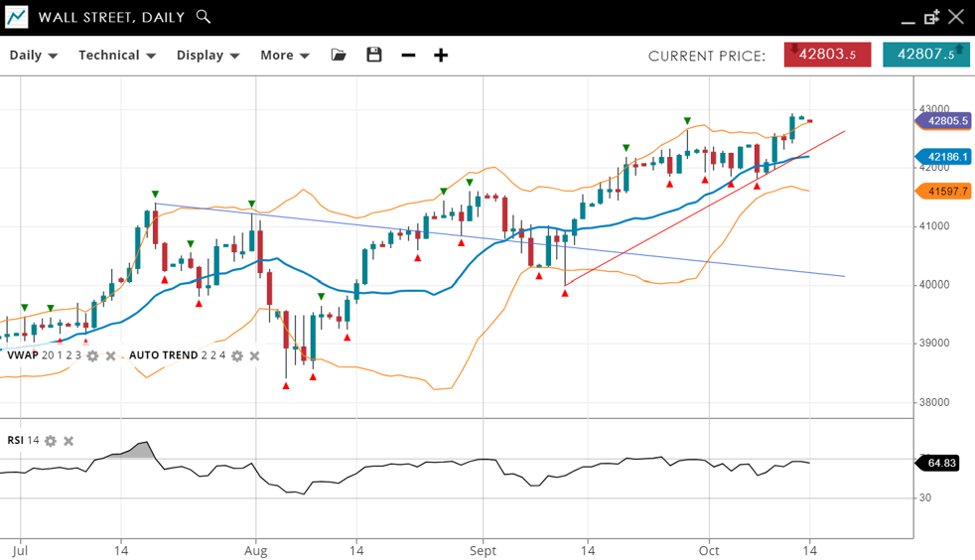Open Auto Trend settings gear
The width and height of the screenshot is (975, 560).
coord(237,355)
